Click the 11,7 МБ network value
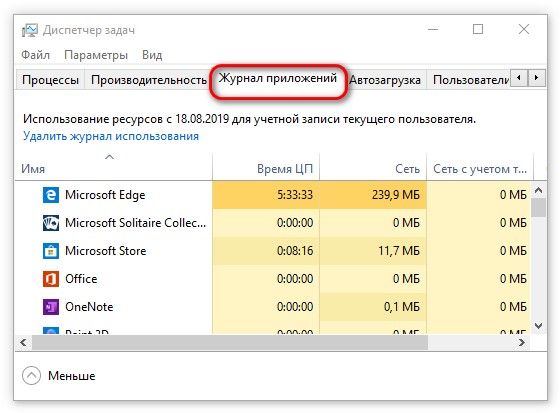560x413 pixels. 399,251
